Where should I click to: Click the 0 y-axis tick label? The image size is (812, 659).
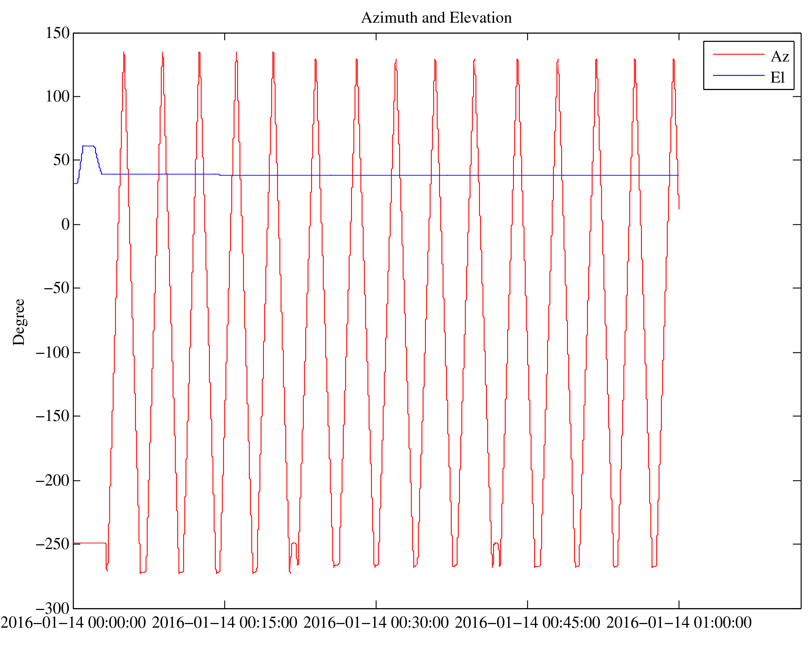tap(65, 225)
